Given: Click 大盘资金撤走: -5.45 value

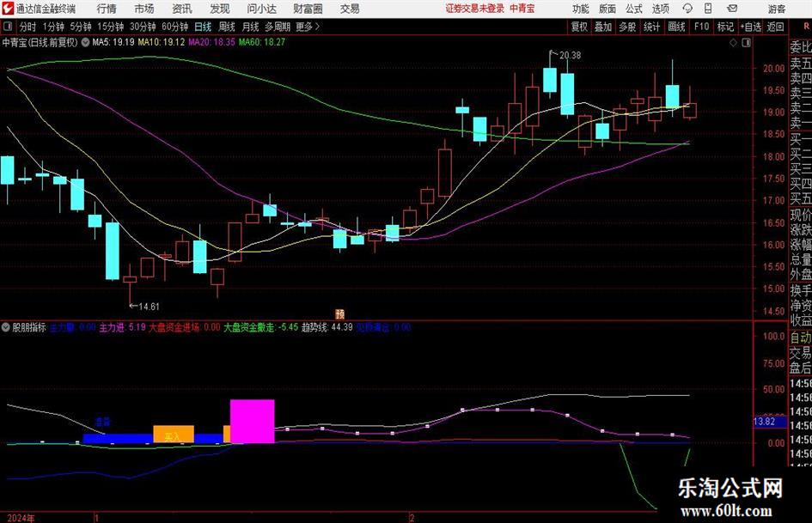Looking at the screenshot, I should (x=261, y=327).
